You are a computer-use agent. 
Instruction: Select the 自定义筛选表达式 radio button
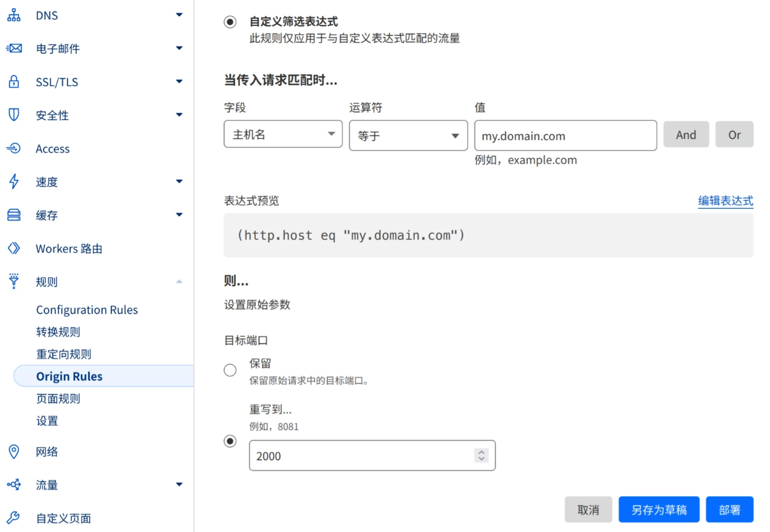coord(230,22)
